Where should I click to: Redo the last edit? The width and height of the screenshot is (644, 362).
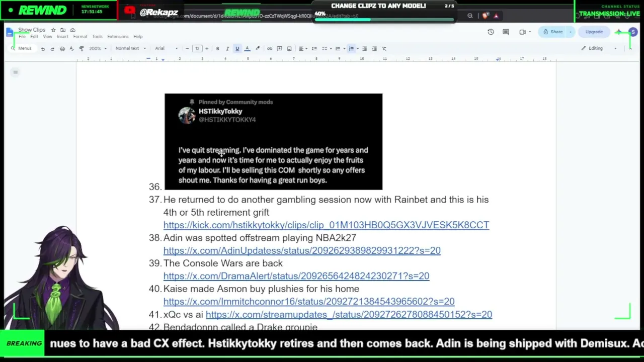click(x=52, y=49)
